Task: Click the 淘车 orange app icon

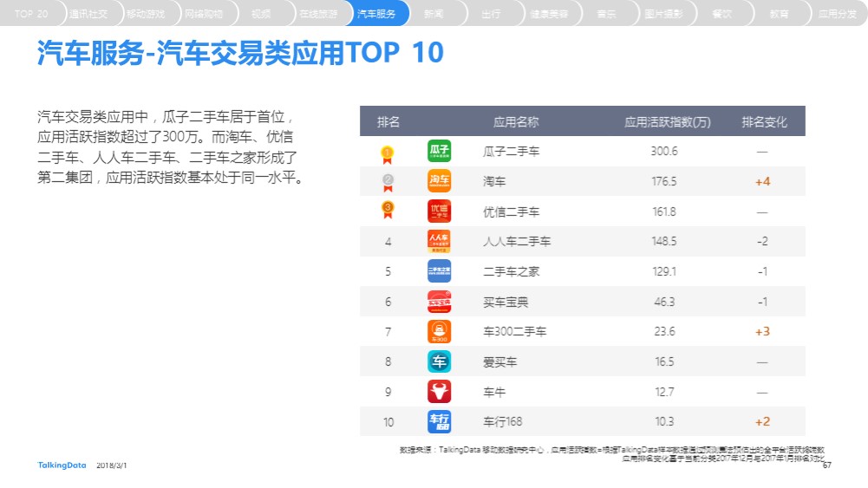Action: pyautogui.click(x=439, y=181)
